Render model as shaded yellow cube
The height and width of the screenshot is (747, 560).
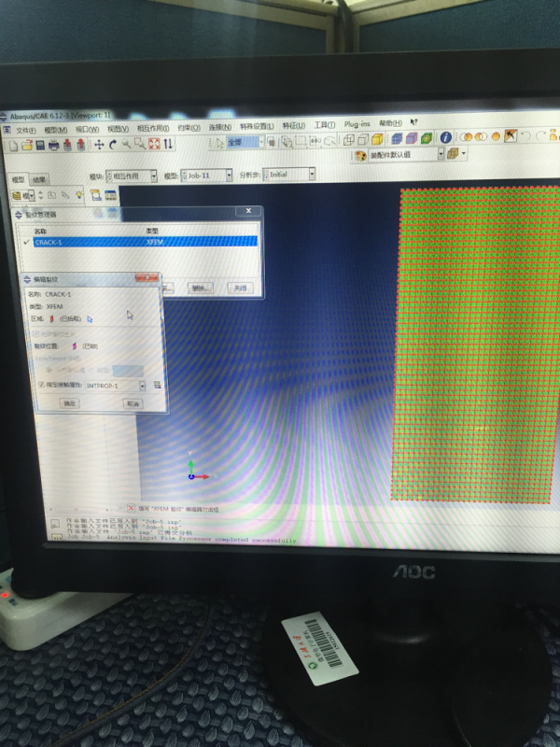coord(378,138)
